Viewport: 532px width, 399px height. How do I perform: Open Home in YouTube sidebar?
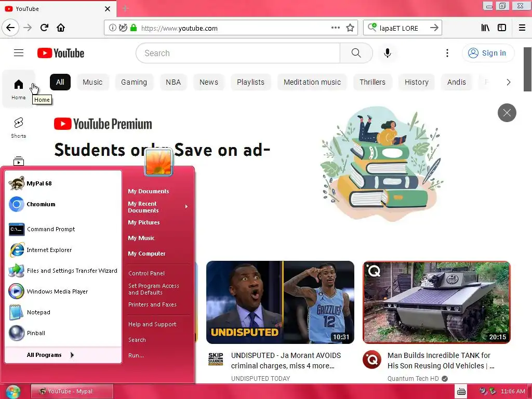tap(19, 89)
